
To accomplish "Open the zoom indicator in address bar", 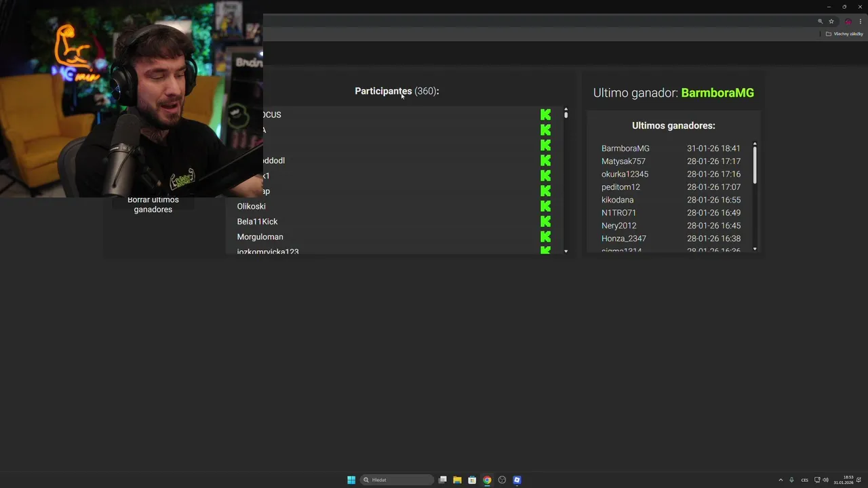I will tap(820, 22).
